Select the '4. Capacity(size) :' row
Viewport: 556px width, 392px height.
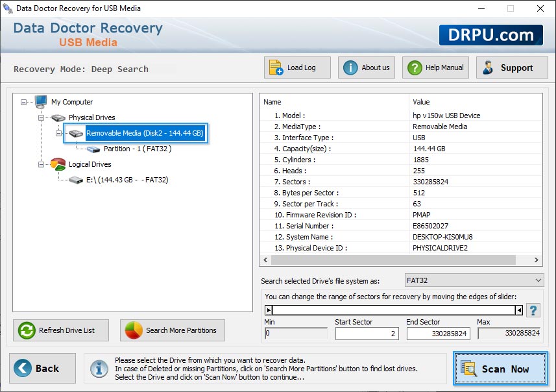[x=401, y=149]
